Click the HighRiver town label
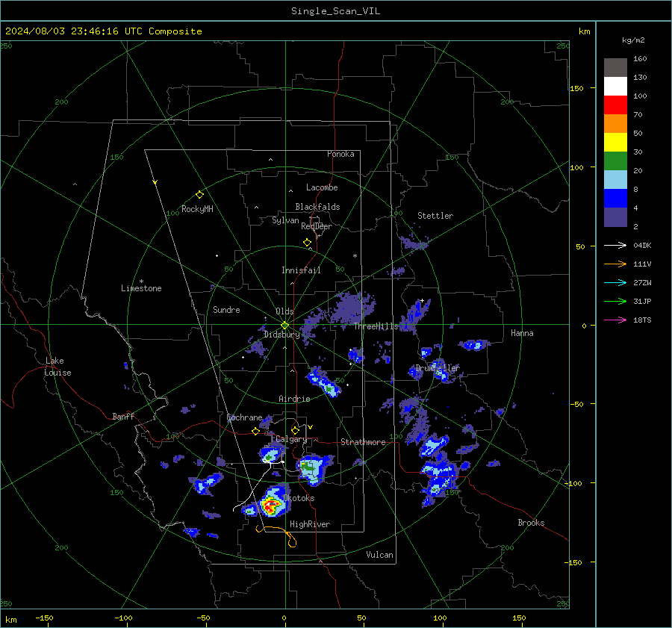Image resolution: width=672 pixels, height=628 pixels. coord(310,524)
